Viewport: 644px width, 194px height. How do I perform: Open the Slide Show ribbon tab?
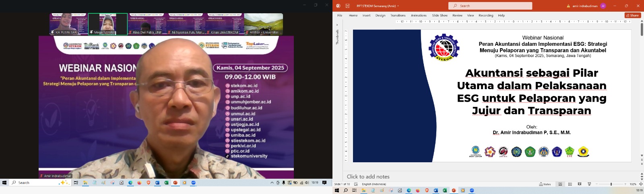440,16
